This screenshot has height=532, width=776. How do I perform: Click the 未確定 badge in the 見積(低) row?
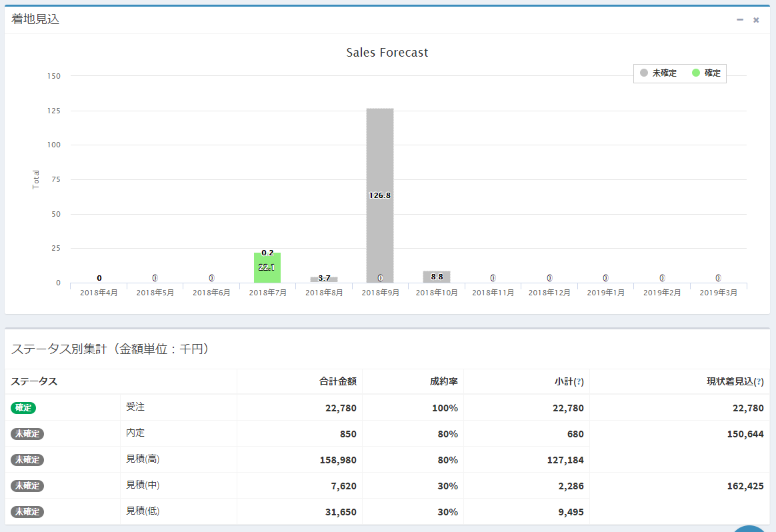point(27,512)
